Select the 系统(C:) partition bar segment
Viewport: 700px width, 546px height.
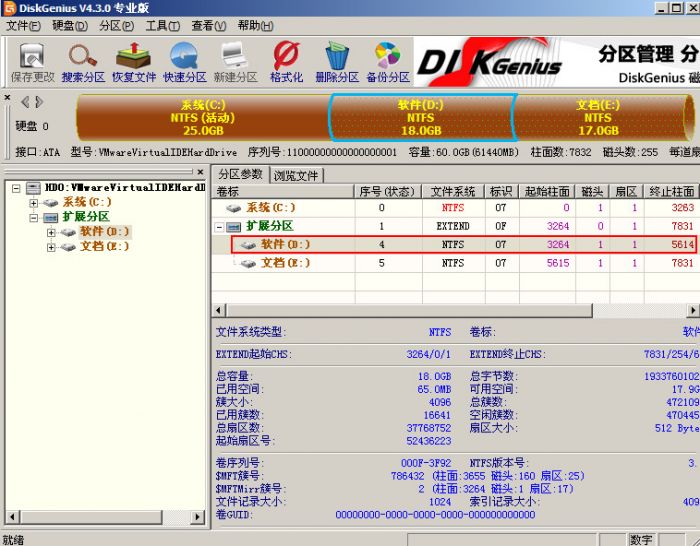[203, 117]
